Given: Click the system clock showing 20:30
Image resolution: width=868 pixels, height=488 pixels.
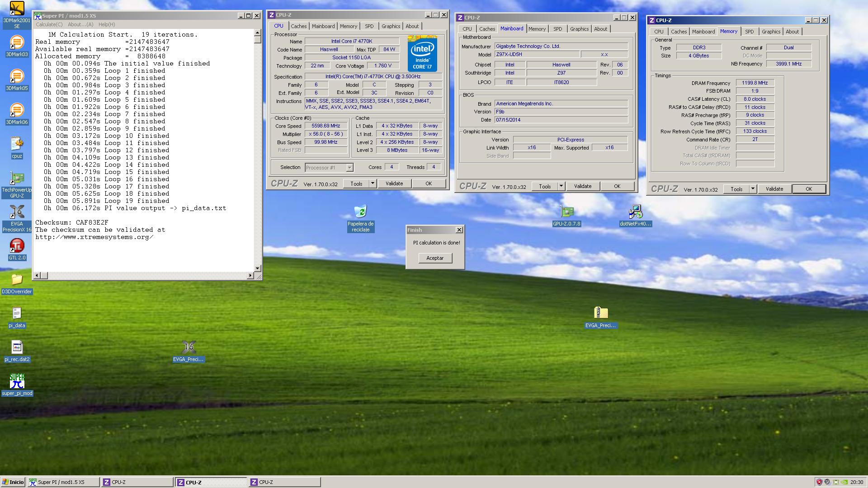Looking at the screenshot, I should coord(856,482).
